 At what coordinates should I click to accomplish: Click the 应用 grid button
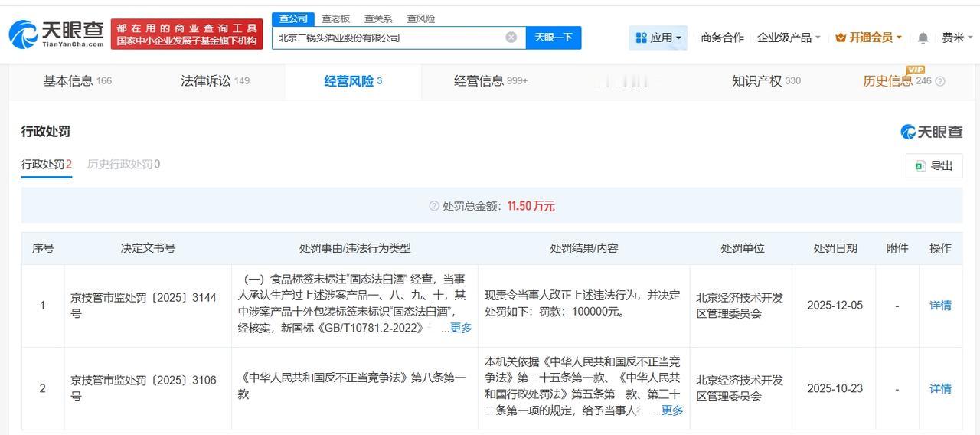tap(658, 38)
